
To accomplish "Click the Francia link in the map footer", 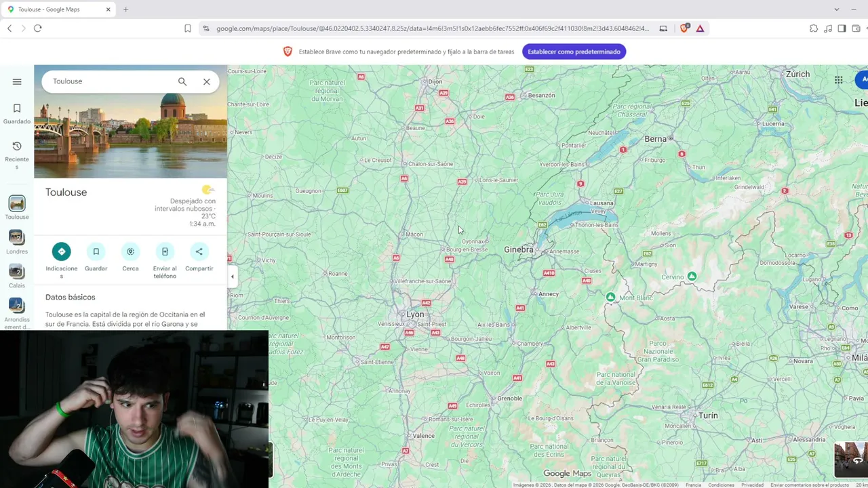I will (693, 485).
